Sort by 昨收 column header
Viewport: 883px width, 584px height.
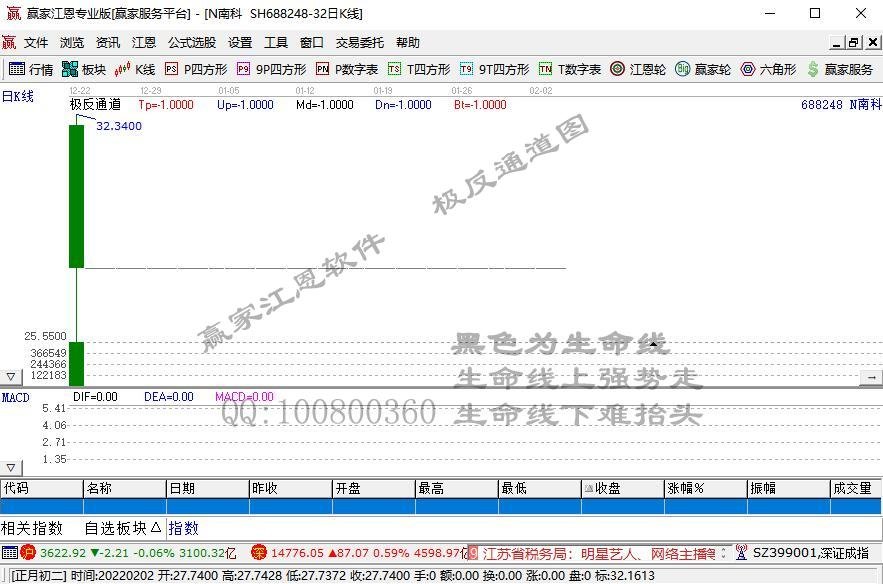tap(291, 488)
